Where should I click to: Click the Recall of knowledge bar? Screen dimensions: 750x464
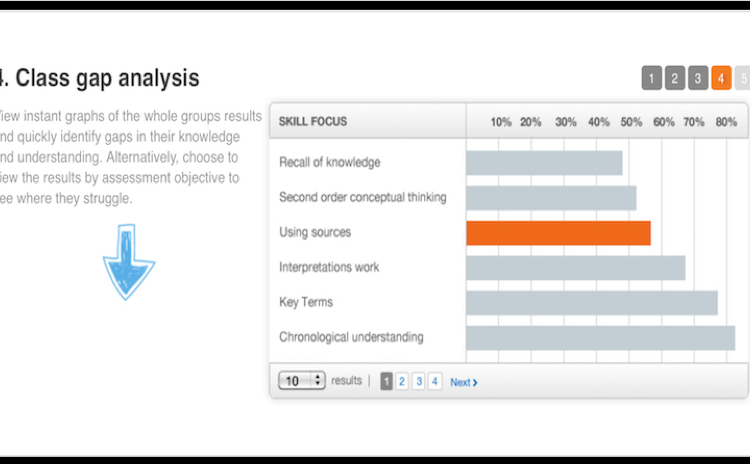pos(544,163)
